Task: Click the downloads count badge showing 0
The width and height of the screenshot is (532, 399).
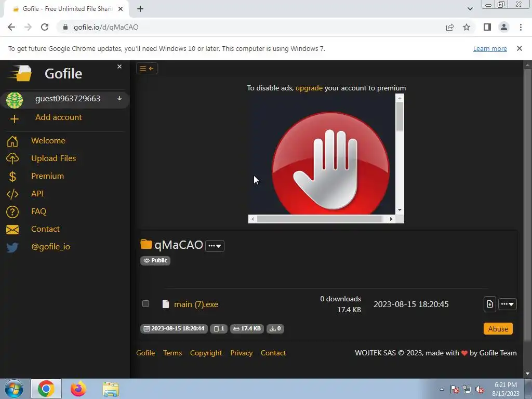Action: click(275, 329)
